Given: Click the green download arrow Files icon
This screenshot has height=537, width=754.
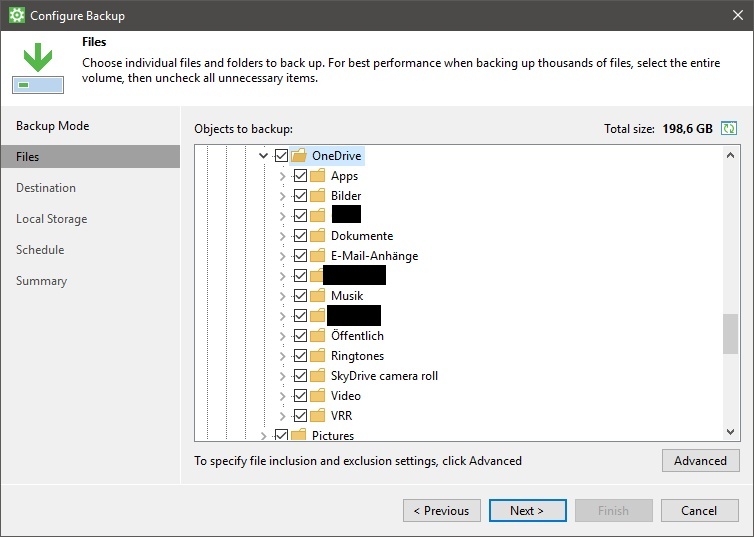Looking at the screenshot, I should (x=38, y=68).
